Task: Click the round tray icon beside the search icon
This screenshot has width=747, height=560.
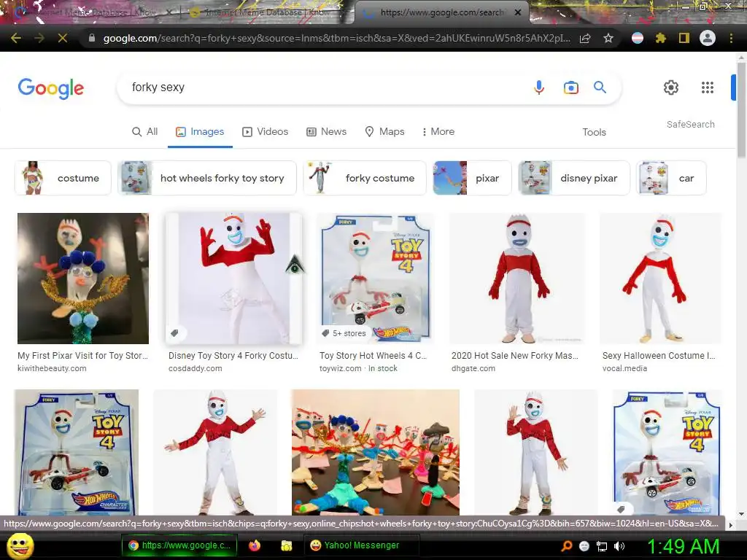Action: pos(584,546)
